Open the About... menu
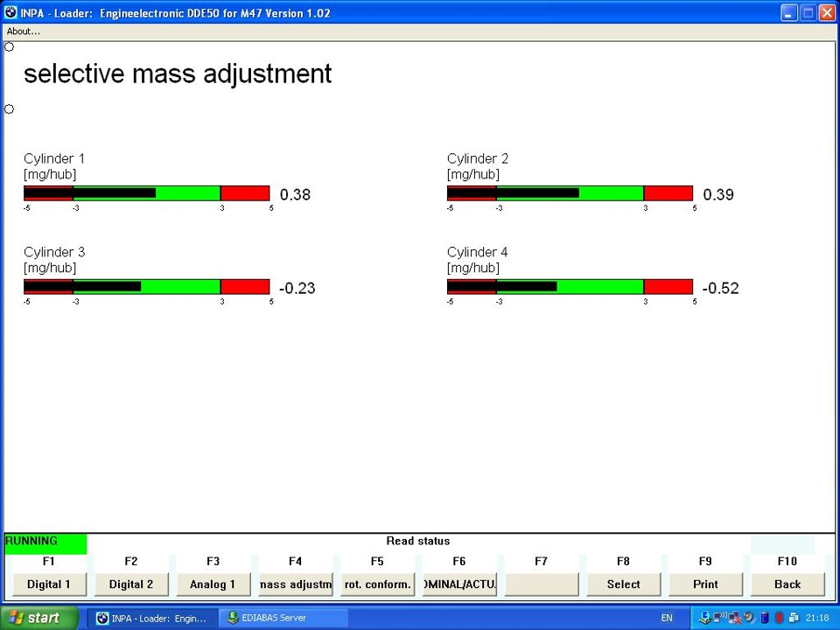Screen dimensions: 840x630 (23, 31)
